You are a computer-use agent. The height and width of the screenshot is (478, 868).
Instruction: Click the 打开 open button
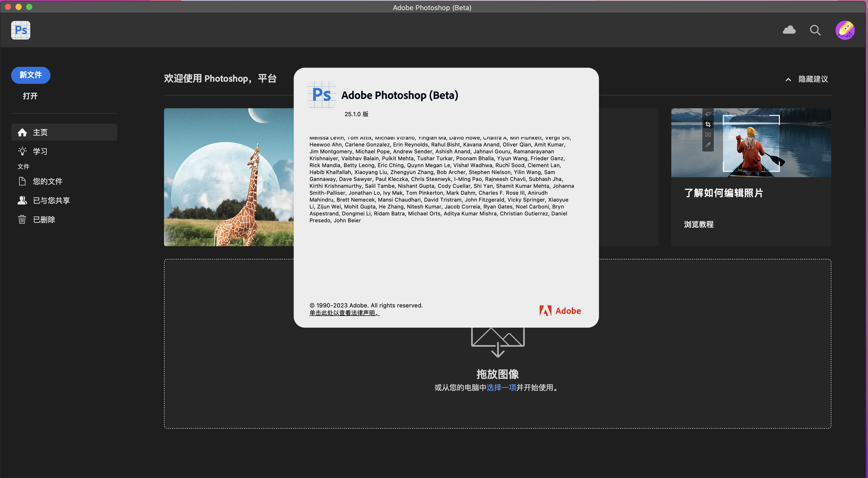(30, 96)
